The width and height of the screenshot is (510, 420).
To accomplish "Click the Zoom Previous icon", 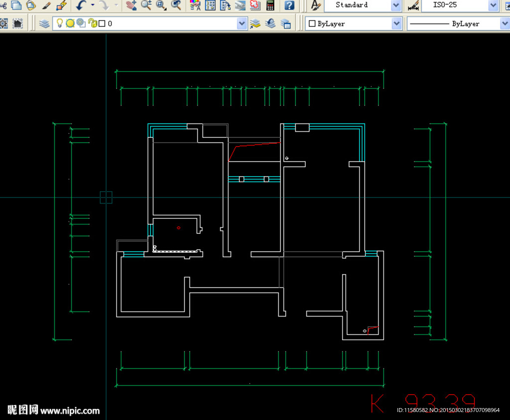I will pyautogui.click(x=176, y=5).
